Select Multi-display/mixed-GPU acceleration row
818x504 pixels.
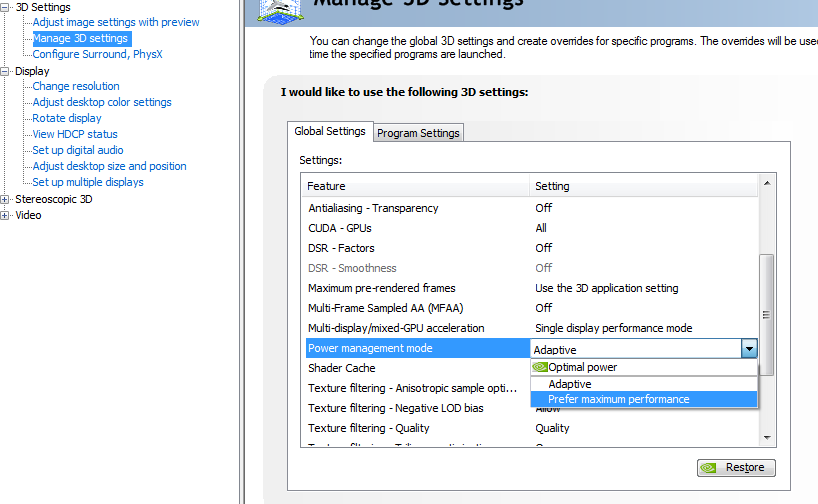pos(532,328)
